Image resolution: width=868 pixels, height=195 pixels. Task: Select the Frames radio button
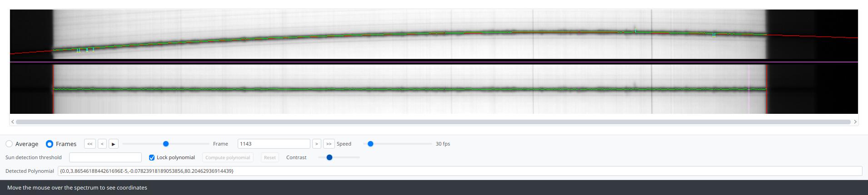tap(50, 144)
